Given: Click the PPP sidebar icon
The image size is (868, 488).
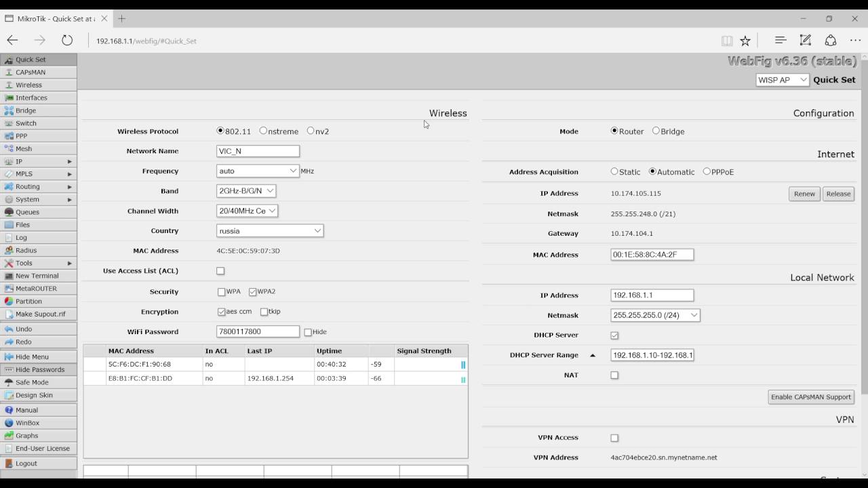Looking at the screenshot, I should point(9,136).
